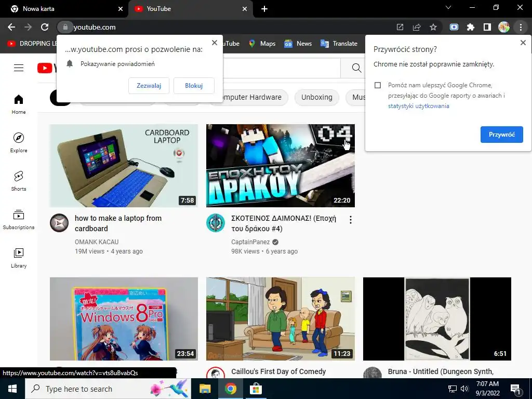Reload the page with refresh icon
532x399 pixels.
tap(45, 27)
